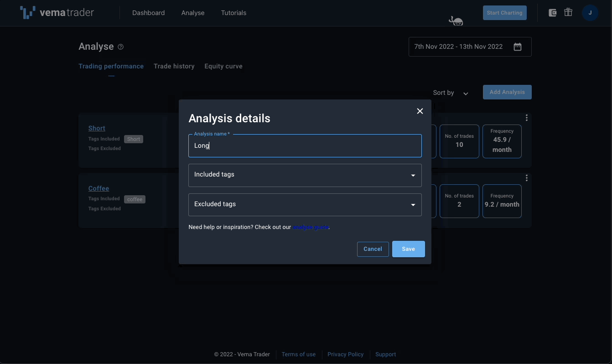612x364 pixels.
Task: Click the Short included tag chip
Action: coord(134,139)
